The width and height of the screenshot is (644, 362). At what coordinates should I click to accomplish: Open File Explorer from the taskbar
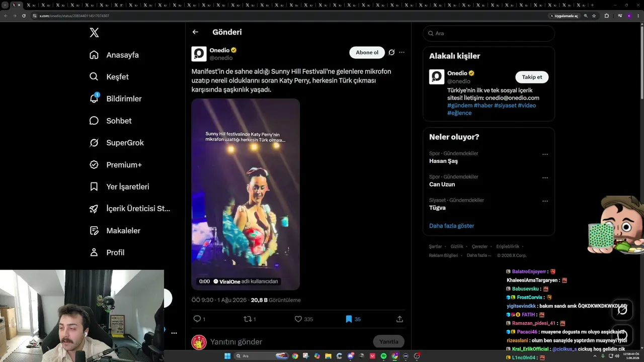click(328, 356)
